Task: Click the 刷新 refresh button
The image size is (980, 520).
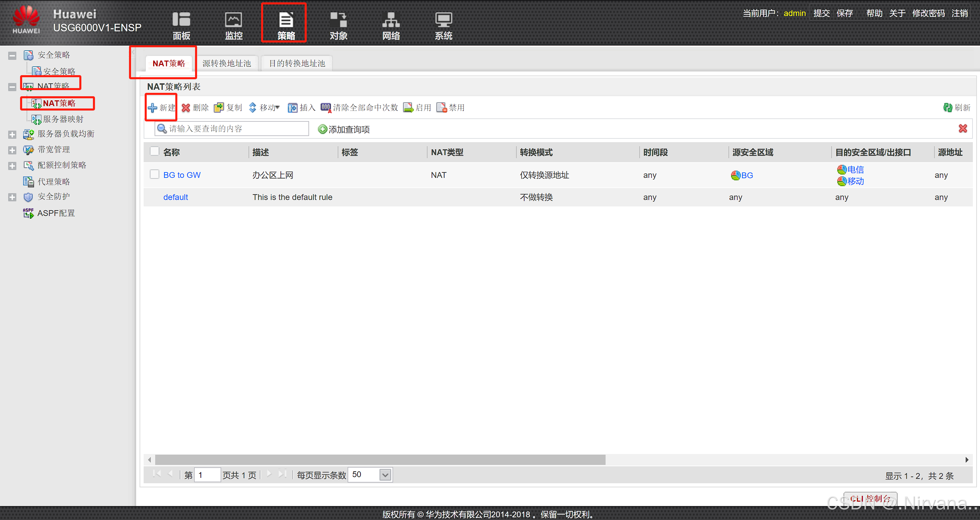Action: pos(957,107)
